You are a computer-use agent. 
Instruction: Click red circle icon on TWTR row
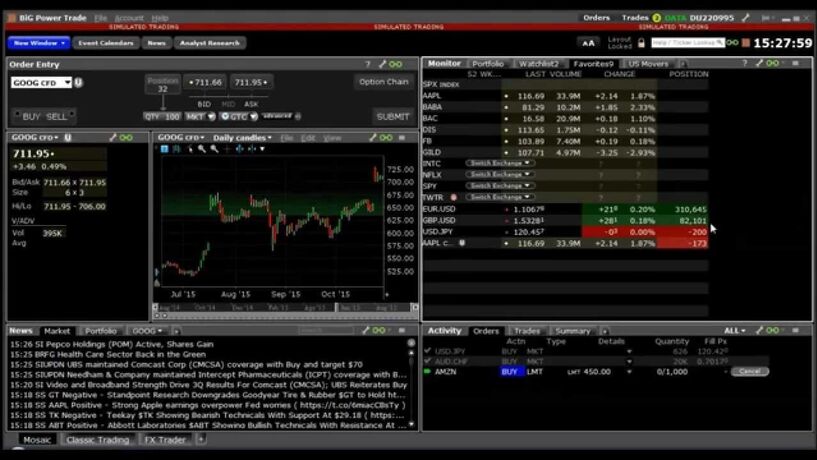click(x=454, y=197)
